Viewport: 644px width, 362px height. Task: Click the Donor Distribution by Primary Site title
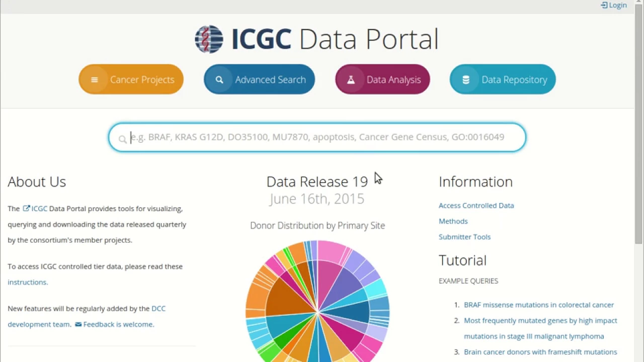coord(317,226)
